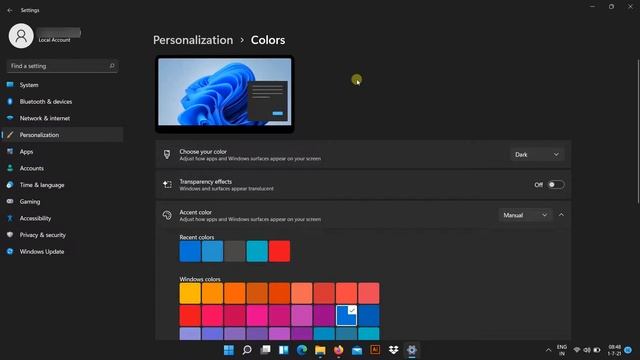
Task: Click the desktop theme preview thumbnail
Action: click(x=224, y=94)
